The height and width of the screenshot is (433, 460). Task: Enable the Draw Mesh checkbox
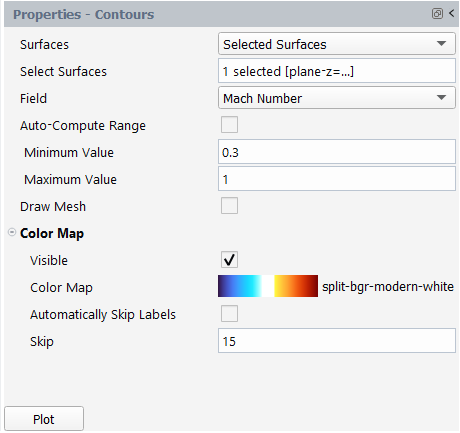tap(229, 205)
